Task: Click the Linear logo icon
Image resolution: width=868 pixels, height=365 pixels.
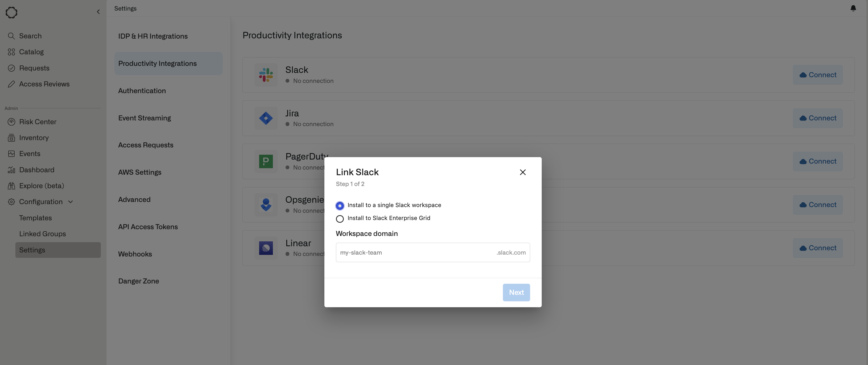Action: point(266,248)
